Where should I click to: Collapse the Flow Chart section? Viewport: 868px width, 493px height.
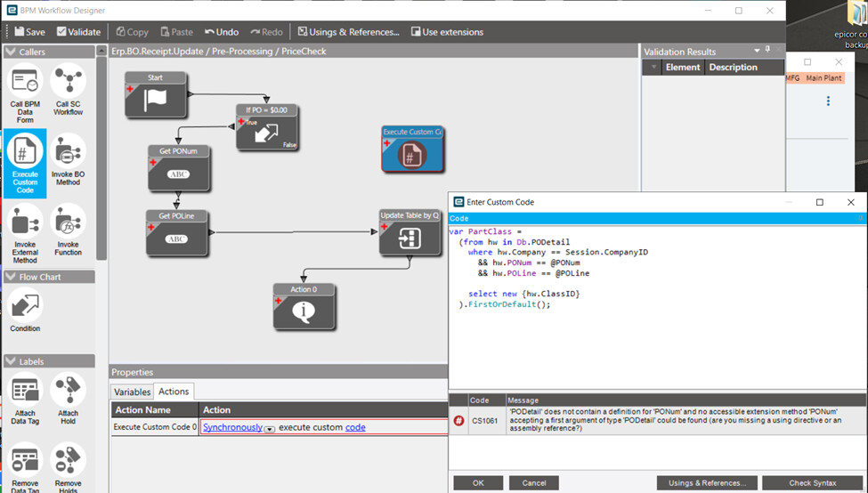tap(11, 277)
